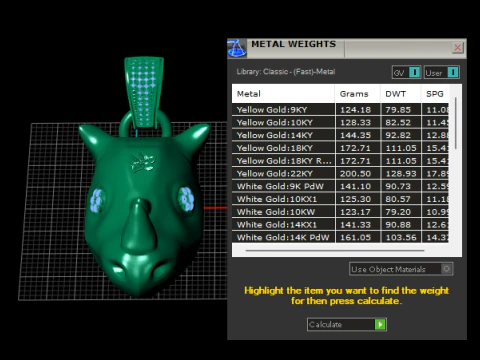Click the green arrow on Calculate

point(380,324)
